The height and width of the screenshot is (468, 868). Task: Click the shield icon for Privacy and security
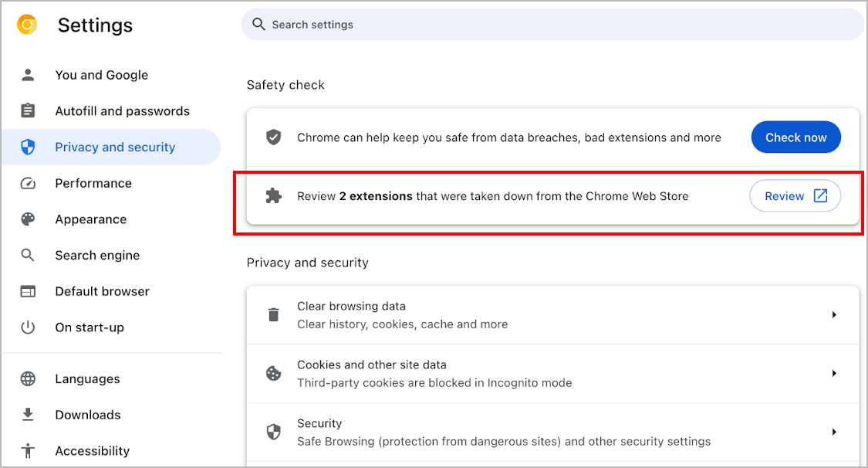pyautogui.click(x=28, y=148)
